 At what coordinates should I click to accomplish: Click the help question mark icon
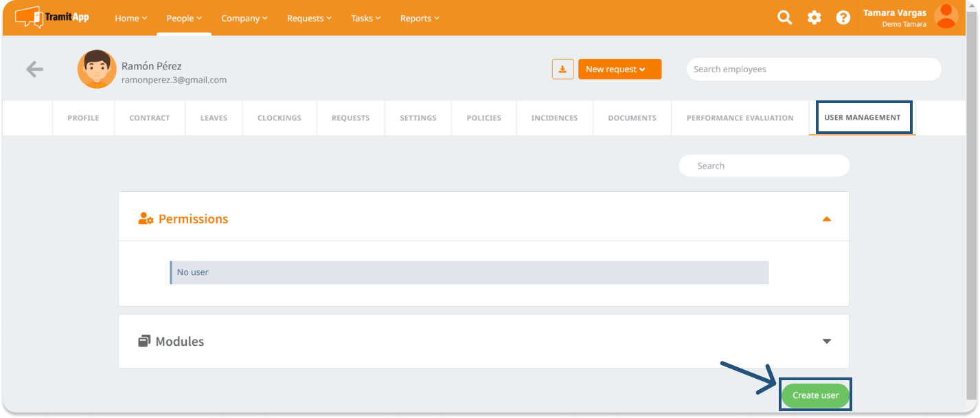point(843,18)
